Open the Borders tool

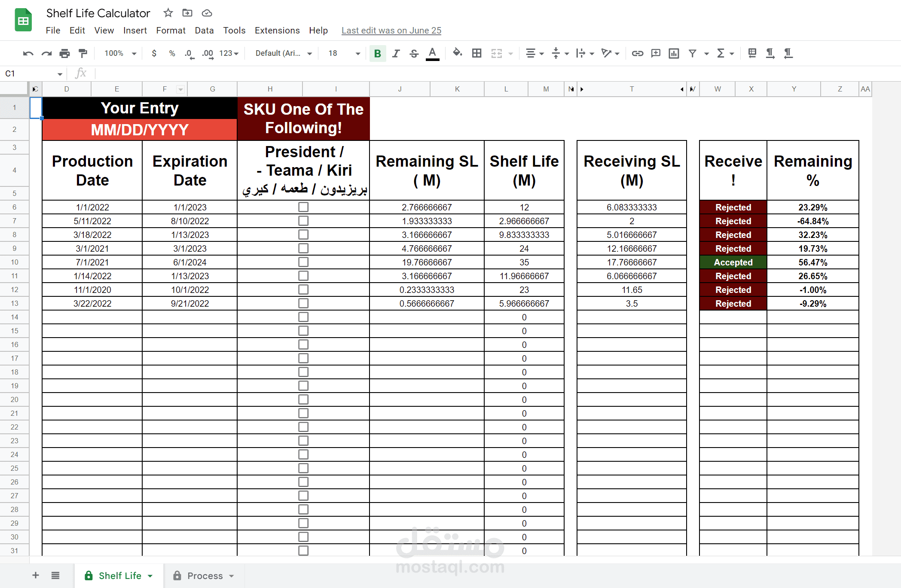tap(476, 53)
